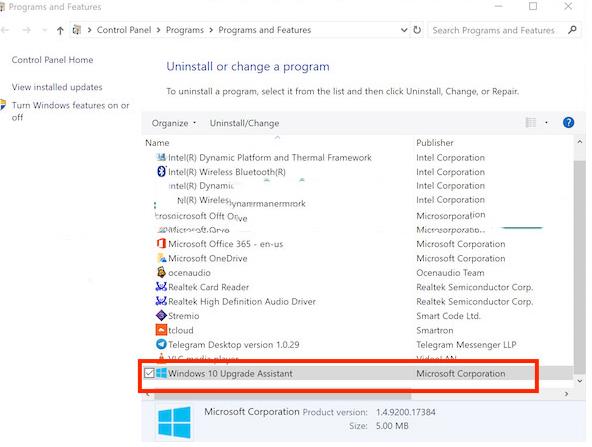This screenshot has width=592, height=447.
Task: Click the Intel Wireless Bluetooth icon
Action: coord(162,171)
